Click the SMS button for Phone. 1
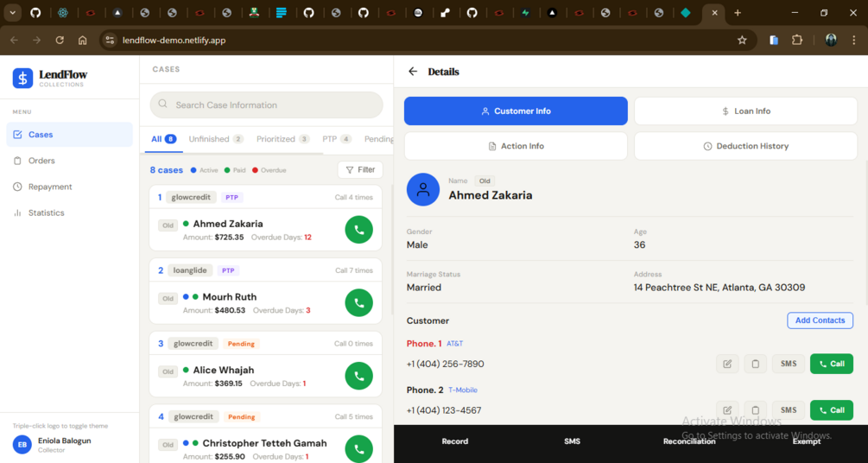This screenshot has width=868, height=463. click(x=789, y=364)
